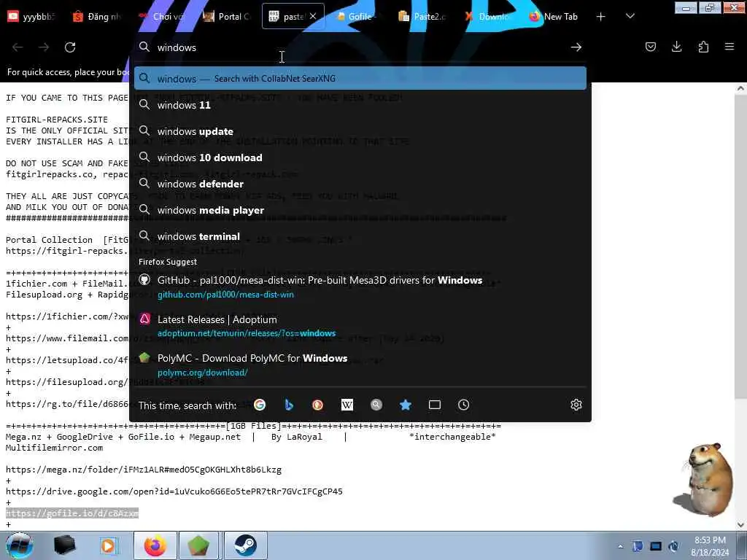This screenshot has height=560, width=747.
Task: Click the highlighted gofile.io link text
Action: click(x=72, y=513)
